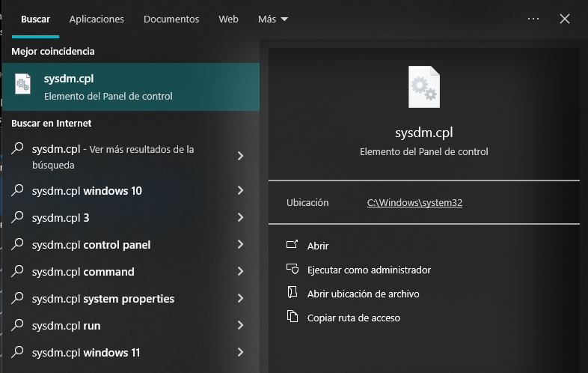Open the Más dropdown menu
This screenshot has width=588, height=373.
(272, 19)
